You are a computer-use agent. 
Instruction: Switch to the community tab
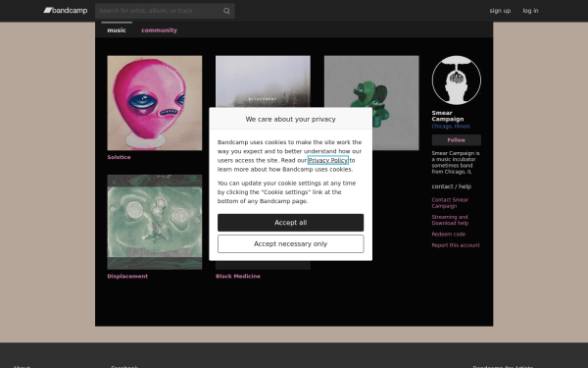tap(159, 30)
